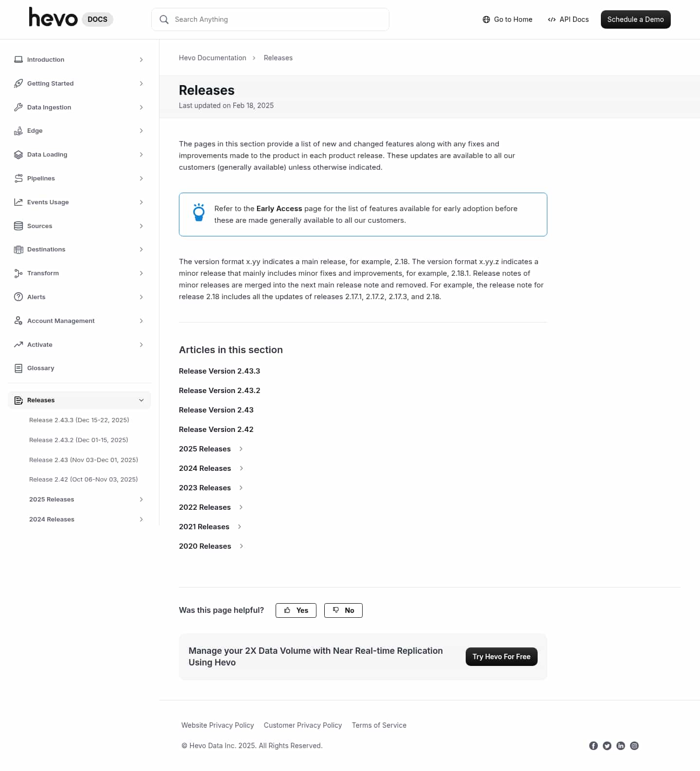Expand the Destinations sidebar chevron
Screen dimensions: 700x771
pos(141,250)
